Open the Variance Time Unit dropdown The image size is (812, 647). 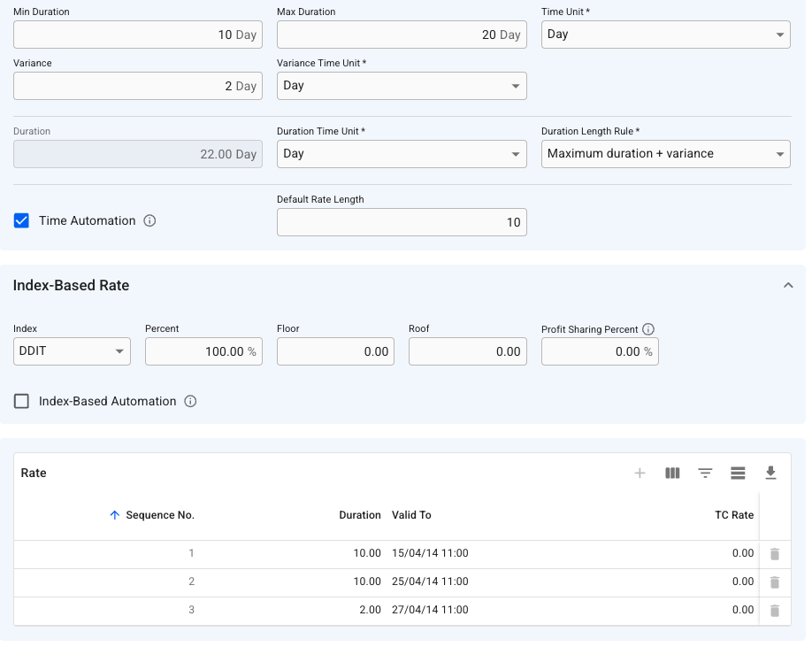(402, 87)
